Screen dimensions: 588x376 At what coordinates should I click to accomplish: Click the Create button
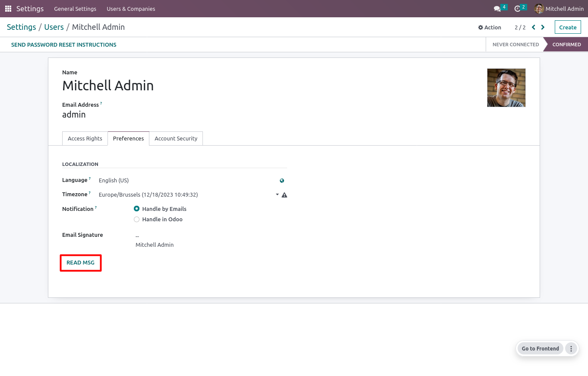pos(568,27)
